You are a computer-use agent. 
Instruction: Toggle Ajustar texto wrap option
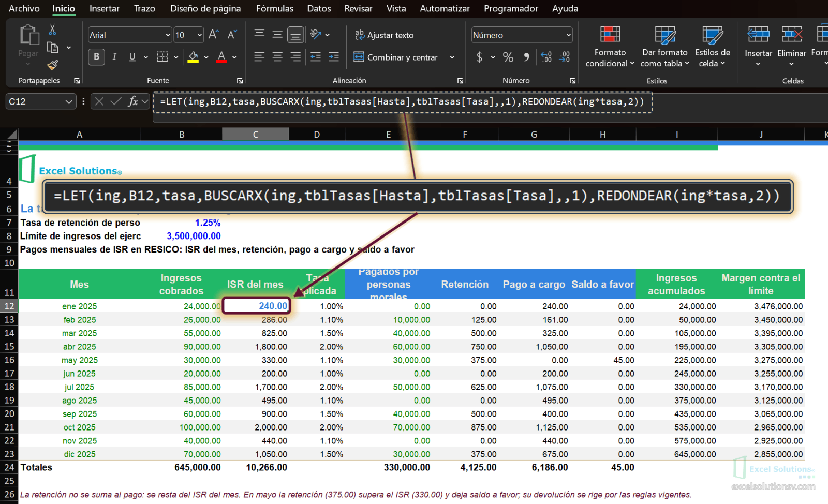[385, 35]
